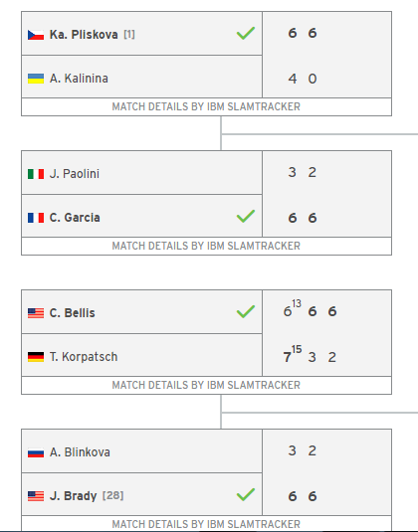Image resolution: width=418 pixels, height=532 pixels.
Task: Click the Bellis first set tiebreak score
Action: click(297, 303)
